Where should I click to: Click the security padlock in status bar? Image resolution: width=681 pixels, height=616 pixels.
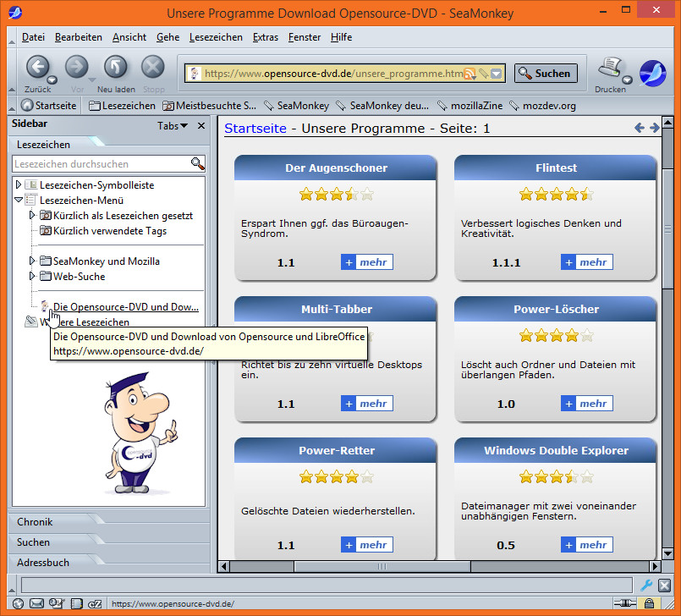point(647,603)
